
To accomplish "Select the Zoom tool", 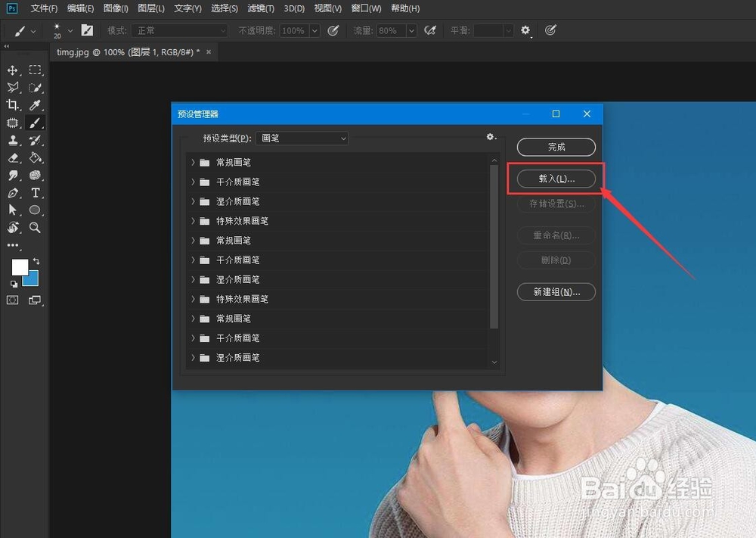I will 35,227.
